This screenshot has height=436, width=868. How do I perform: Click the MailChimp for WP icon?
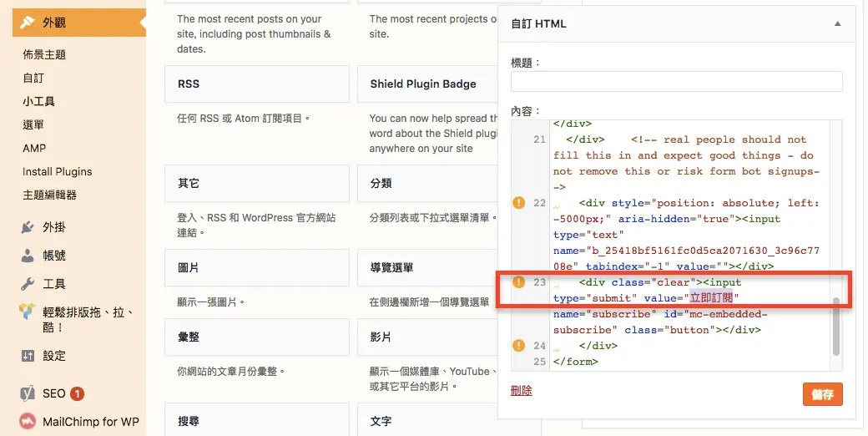pyautogui.click(x=27, y=422)
